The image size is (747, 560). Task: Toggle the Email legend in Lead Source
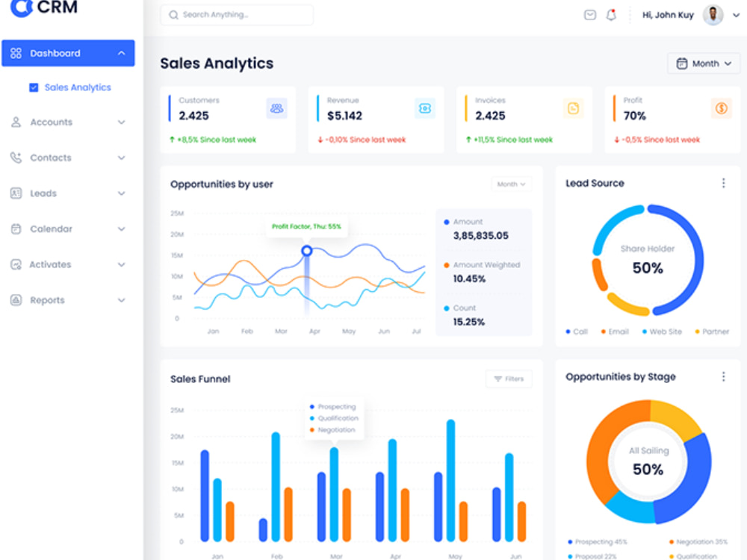[x=615, y=332]
